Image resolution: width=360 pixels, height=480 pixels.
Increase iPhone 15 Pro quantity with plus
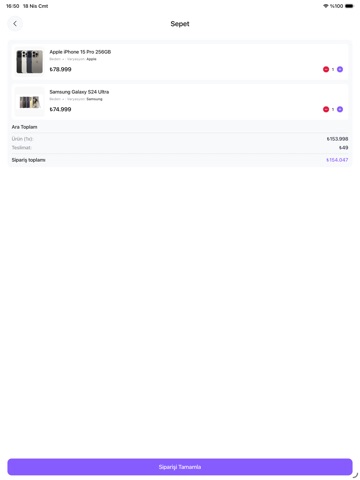[340, 69]
